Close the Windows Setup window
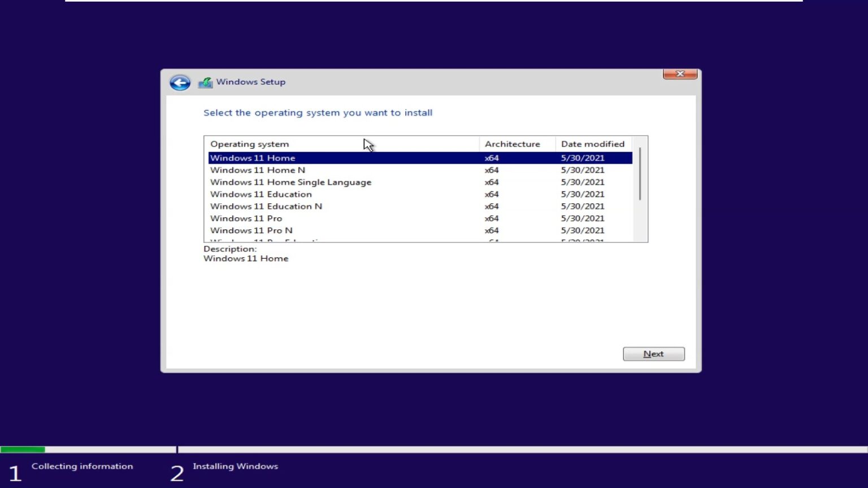Image resolution: width=868 pixels, height=488 pixels. pyautogui.click(x=680, y=74)
